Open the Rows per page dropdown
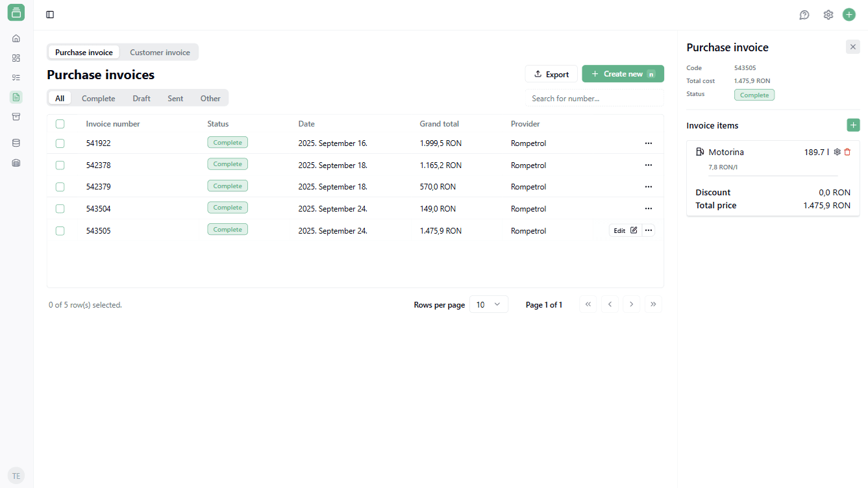Screen dimensions: 868x488 (488, 304)
